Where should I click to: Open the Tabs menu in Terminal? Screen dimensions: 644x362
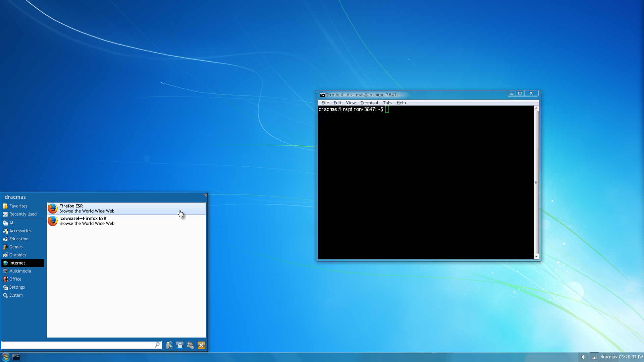coord(387,103)
